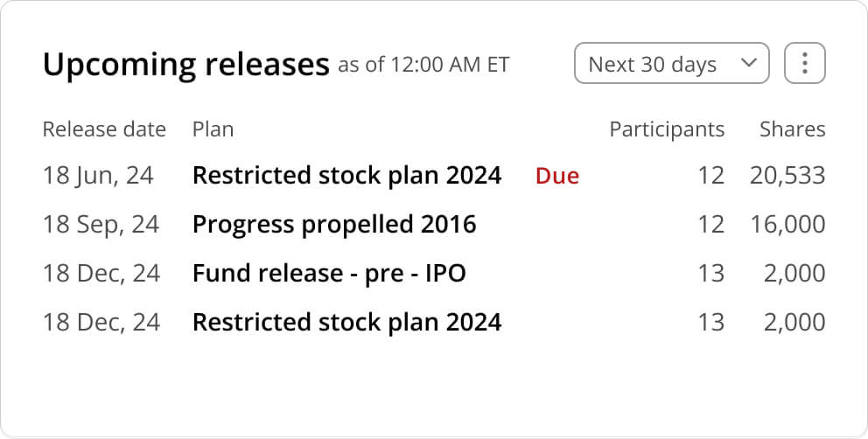Click participants count in Fund release row
Image resolution: width=868 pixels, height=439 pixels.
710,274
